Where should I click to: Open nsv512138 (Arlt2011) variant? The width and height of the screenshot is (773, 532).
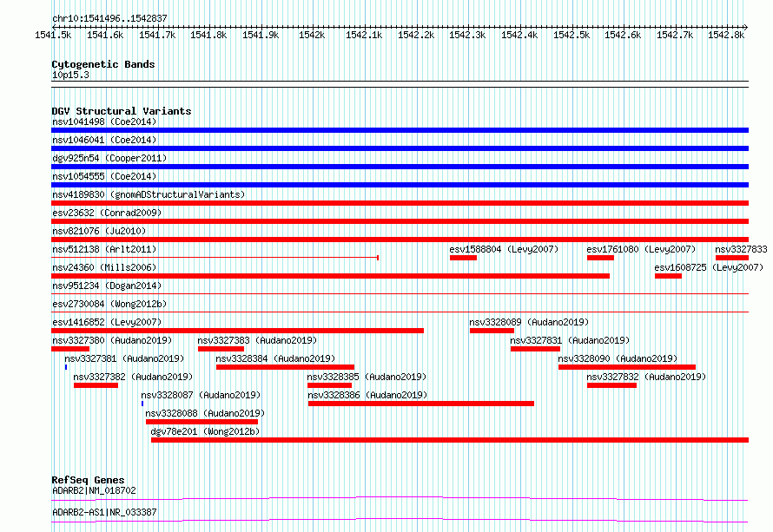tap(104, 249)
